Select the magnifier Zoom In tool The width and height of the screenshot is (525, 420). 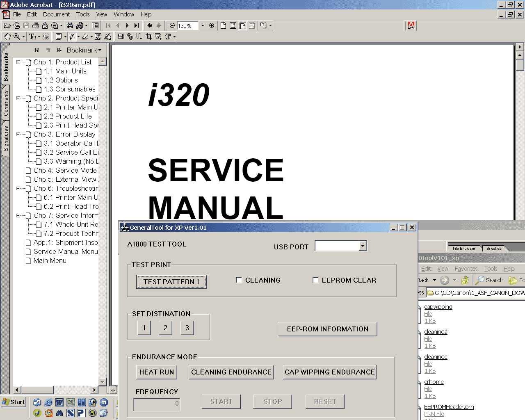click(x=17, y=37)
